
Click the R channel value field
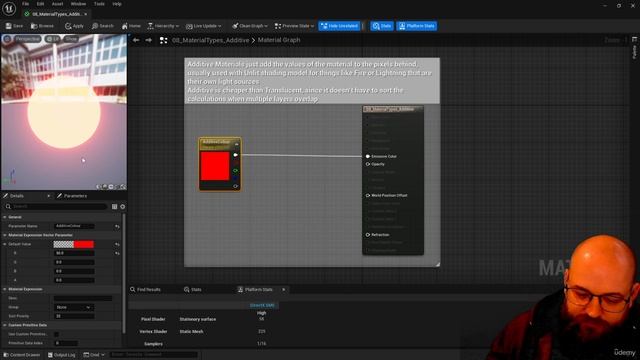(74, 253)
